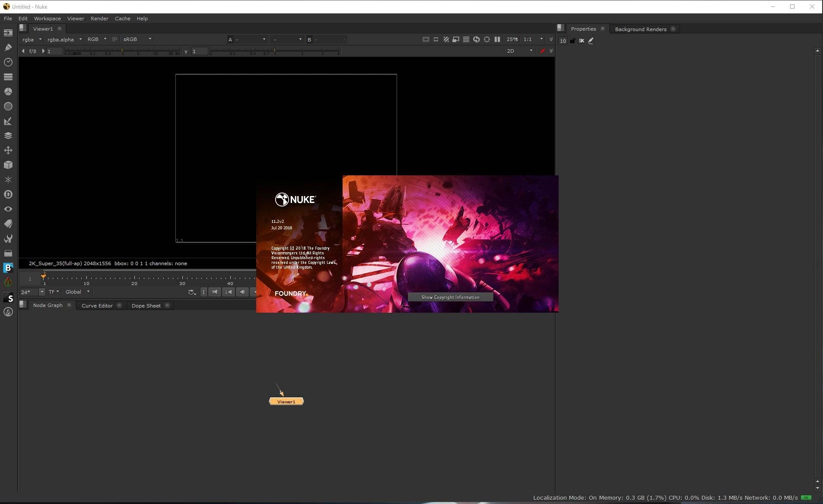Open the MetaData nodes tag icon

pyautogui.click(x=8, y=224)
